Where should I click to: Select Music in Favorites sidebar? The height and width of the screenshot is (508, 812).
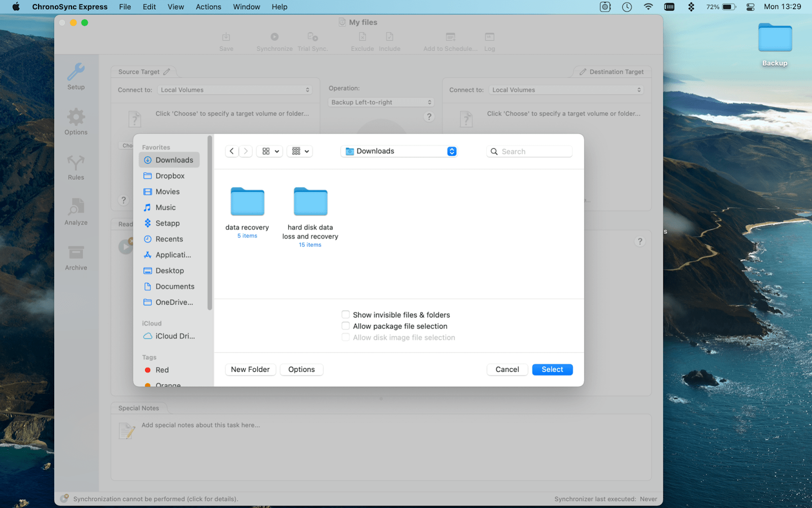[169, 207]
